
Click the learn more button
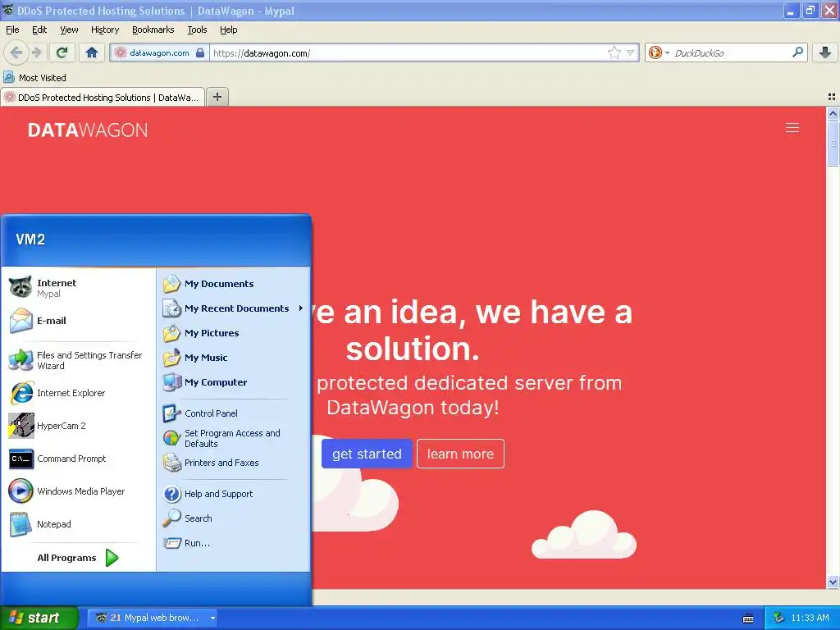point(460,454)
